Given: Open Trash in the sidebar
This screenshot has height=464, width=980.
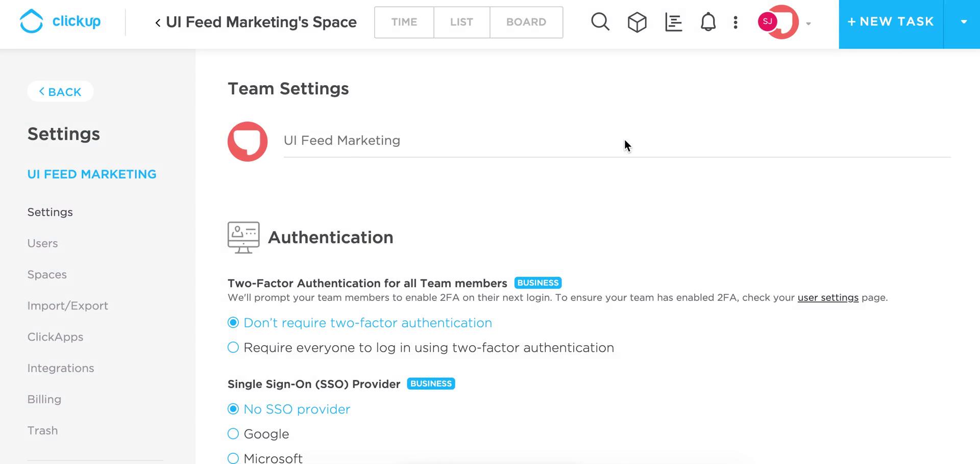Looking at the screenshot, I should click(42, 431).
